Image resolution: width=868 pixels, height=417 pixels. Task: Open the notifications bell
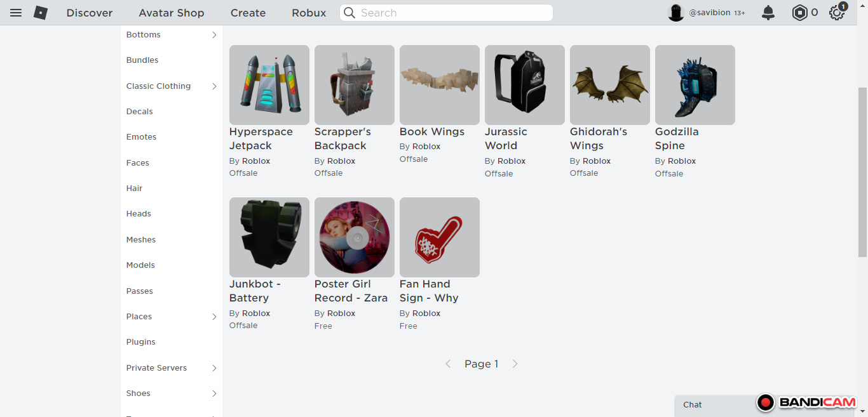click(x=768, y=13)
